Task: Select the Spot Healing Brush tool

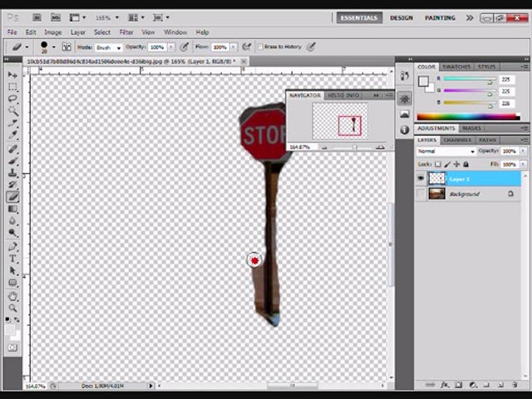Action: click(13, 149)
